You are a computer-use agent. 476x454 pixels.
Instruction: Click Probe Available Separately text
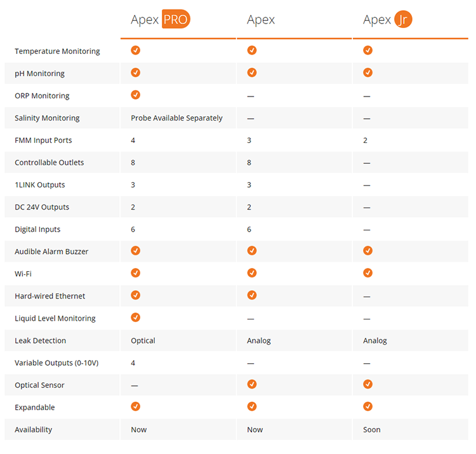click(x=176, y=118)
